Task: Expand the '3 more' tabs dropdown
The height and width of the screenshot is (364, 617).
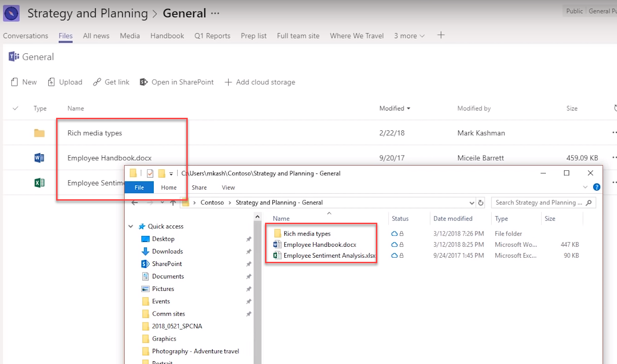Action: coord(409,35)
